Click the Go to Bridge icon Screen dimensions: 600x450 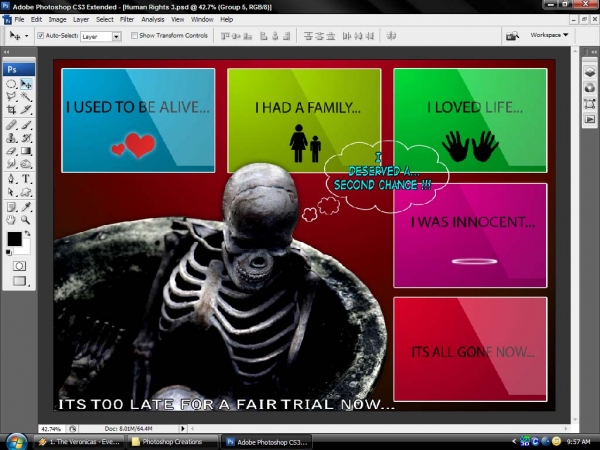point(512,36)
